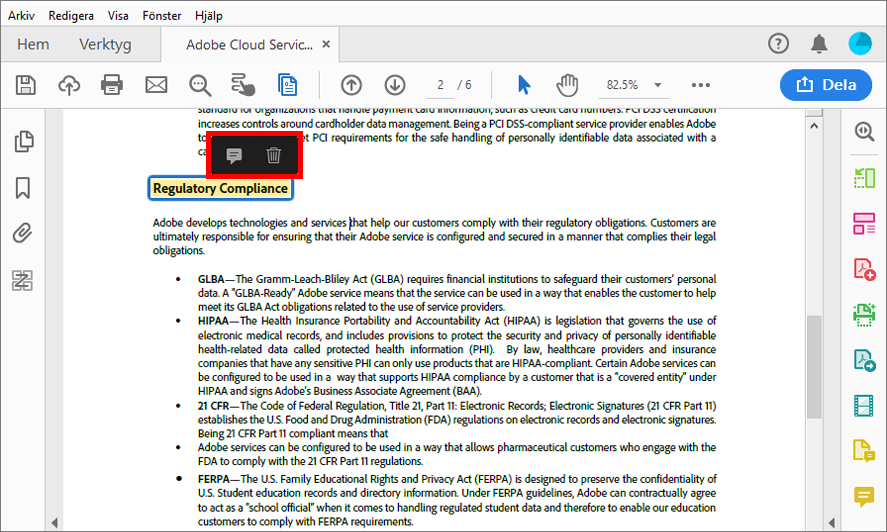887x532 pixels.
Task: Click the blue document pages icon
Action: click(x=287, y=85)
